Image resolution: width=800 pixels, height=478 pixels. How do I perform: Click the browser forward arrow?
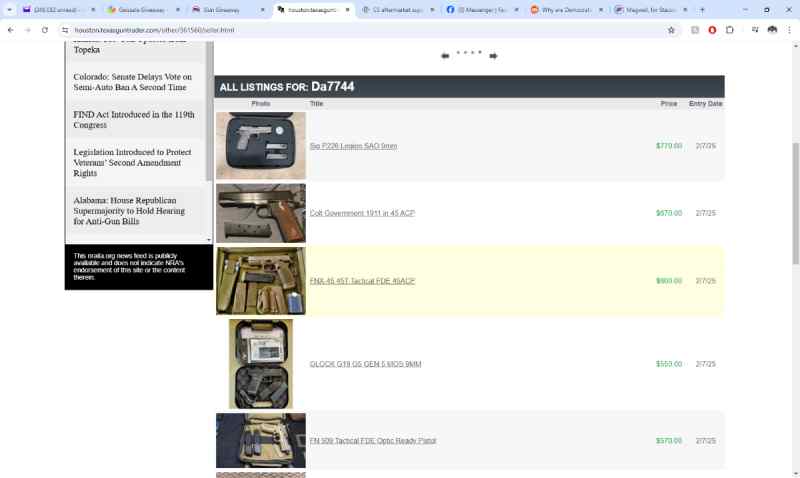pyautogui.click(x=28, y=30)
